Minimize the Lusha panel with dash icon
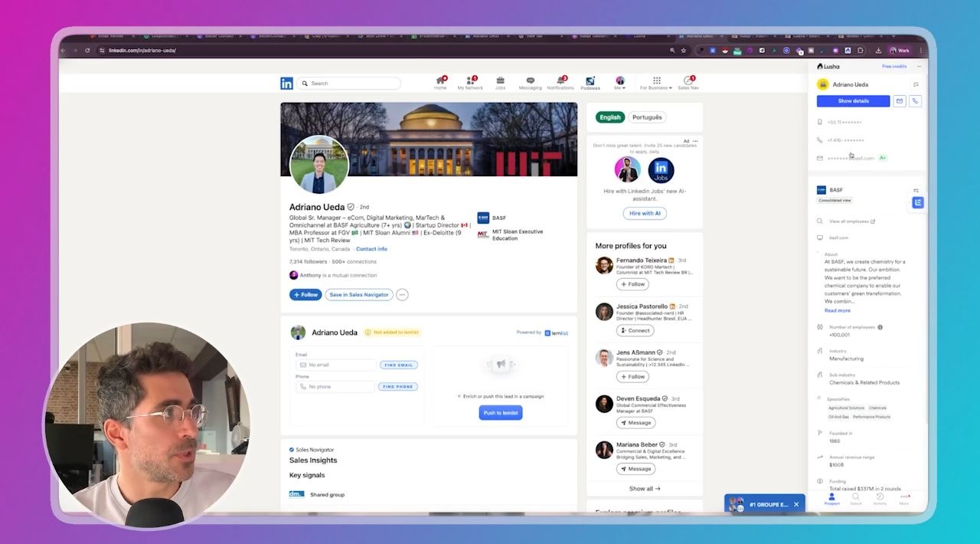 [920, 67]
